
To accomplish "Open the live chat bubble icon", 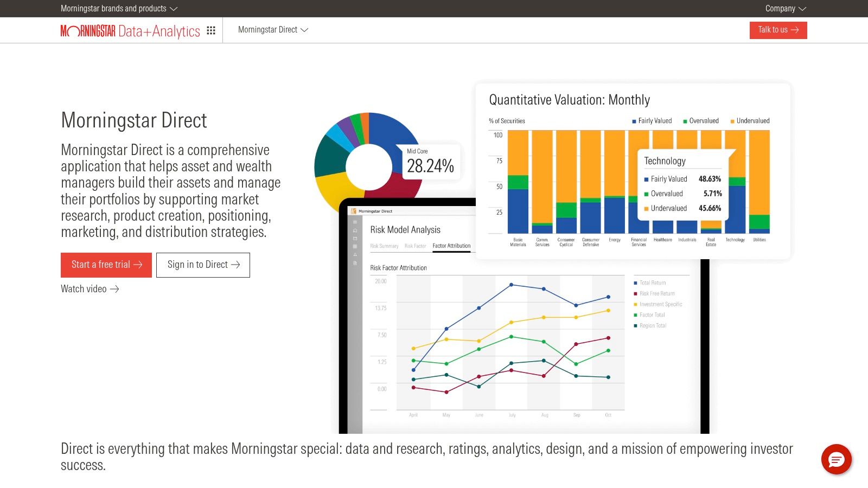I will tap(837, 459).
